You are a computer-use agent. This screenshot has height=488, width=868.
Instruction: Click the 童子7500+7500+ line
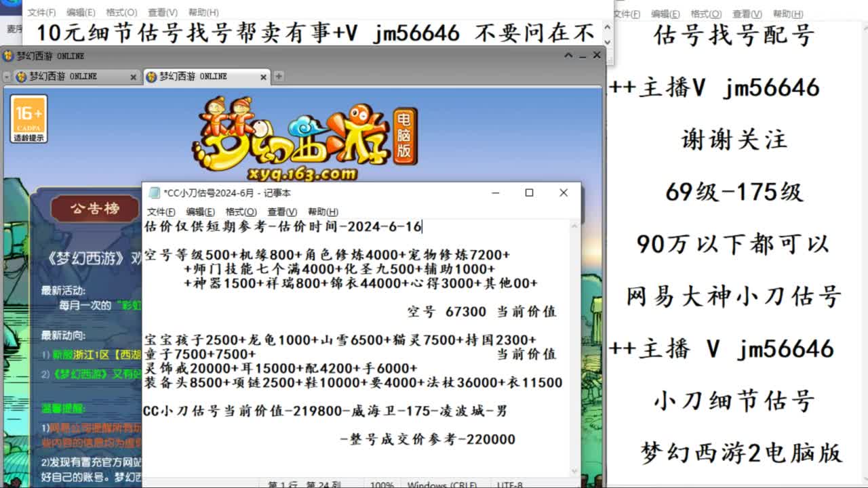pos(200,354)
